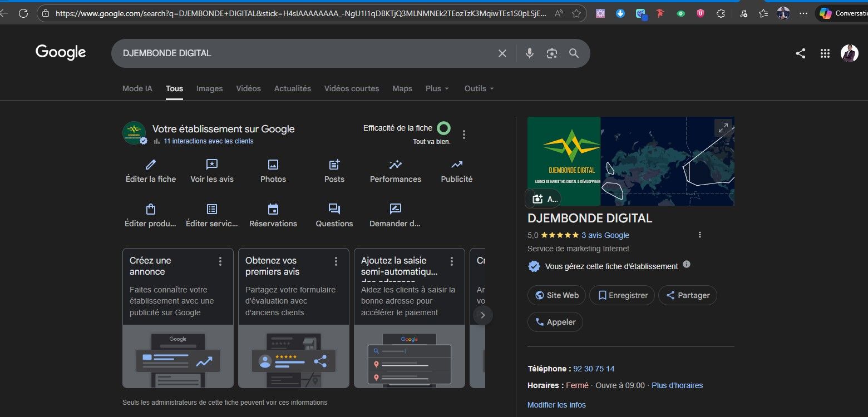Switch to the Maps tab
This screenshot has height=417, width=868.
(402, 88)
